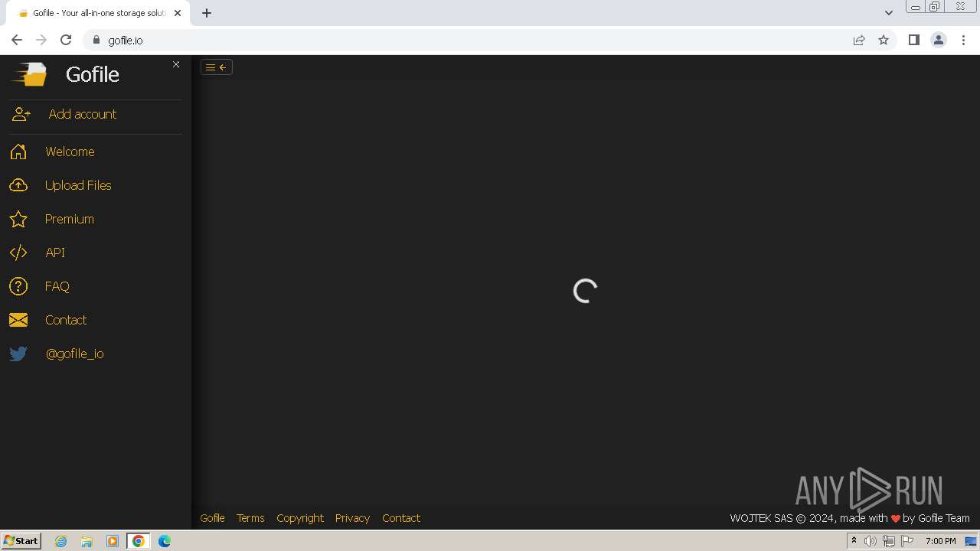This screenshot has height=551, width=980.
Task: Open File Explorer from the taskbar
Action: [87, 541]
